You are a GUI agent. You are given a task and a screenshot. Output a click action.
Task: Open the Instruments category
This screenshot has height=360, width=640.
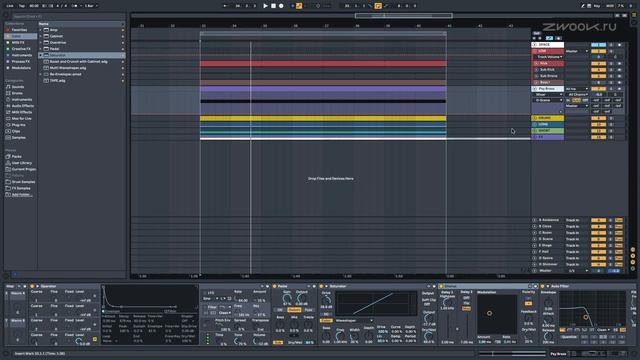pyautogui.click(x=21, y=100)
